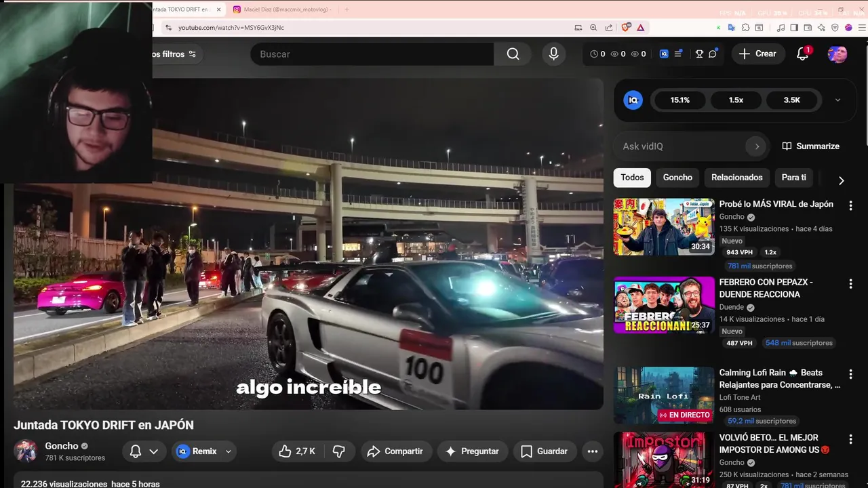Open Goncho channel avatar under video
The image size is (868, 488).
tap(26, 451)
